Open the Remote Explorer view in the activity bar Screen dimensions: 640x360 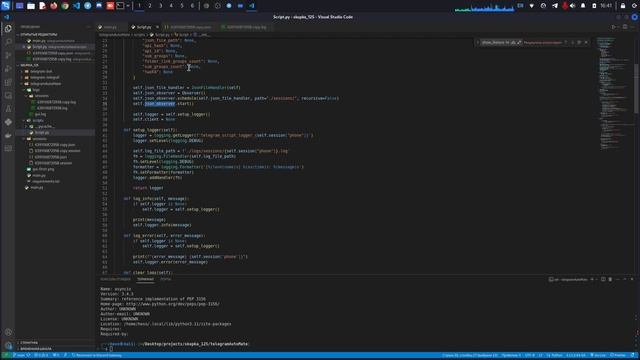(x=8, y=96)
